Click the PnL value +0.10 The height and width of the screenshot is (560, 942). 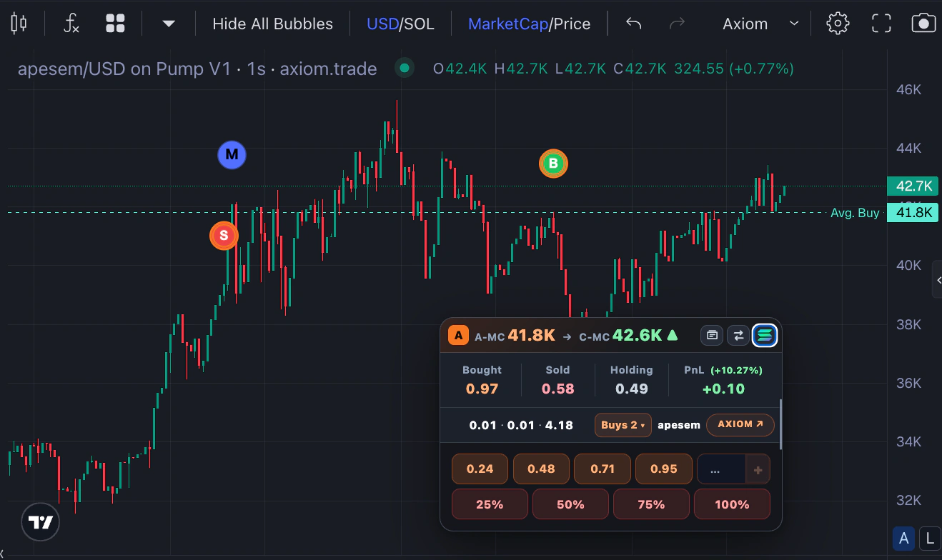coord(723,389)
